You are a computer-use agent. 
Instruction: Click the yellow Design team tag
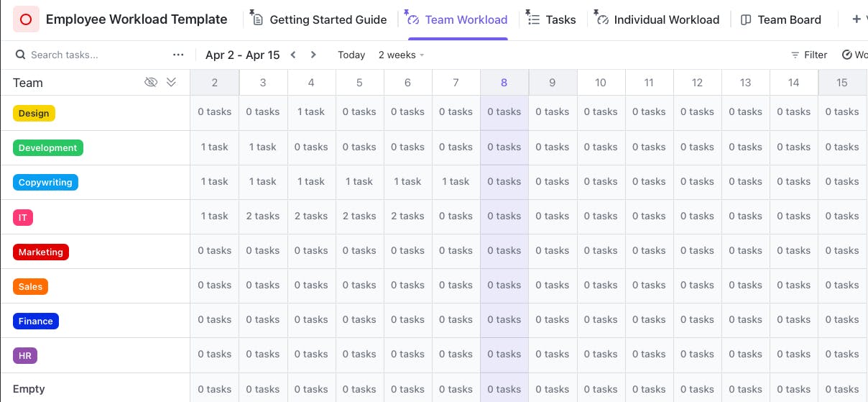[34, 113]
